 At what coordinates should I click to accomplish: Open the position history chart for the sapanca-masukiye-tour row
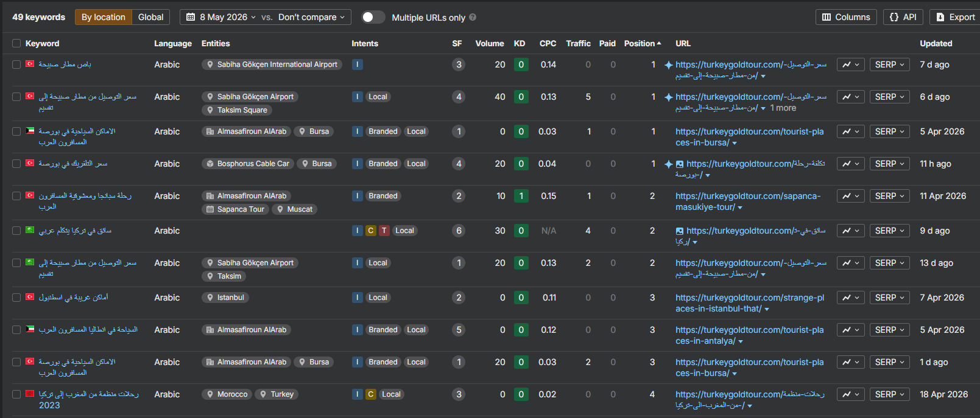point(851,196)
